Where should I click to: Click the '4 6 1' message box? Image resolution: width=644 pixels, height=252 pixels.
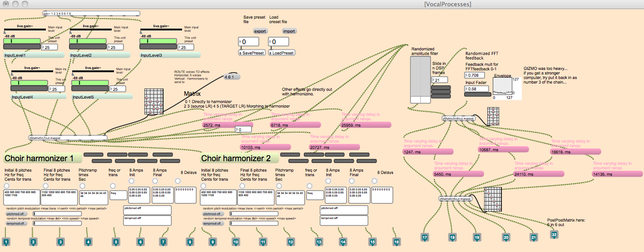click(x=232, y=78)
